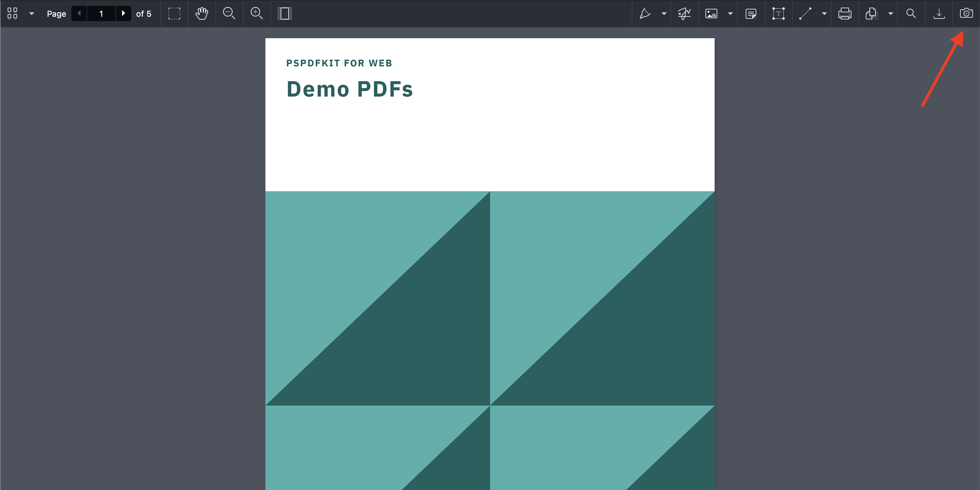The height and width of the screenshot is (490, 980).
Task: Print the document
Action: pos(845,13)
